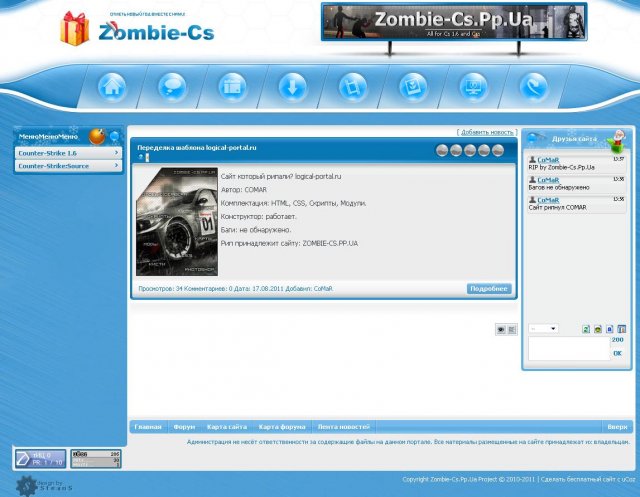Rate post with second star
Viewport: 640px width, 497px height.
[456, 151]
